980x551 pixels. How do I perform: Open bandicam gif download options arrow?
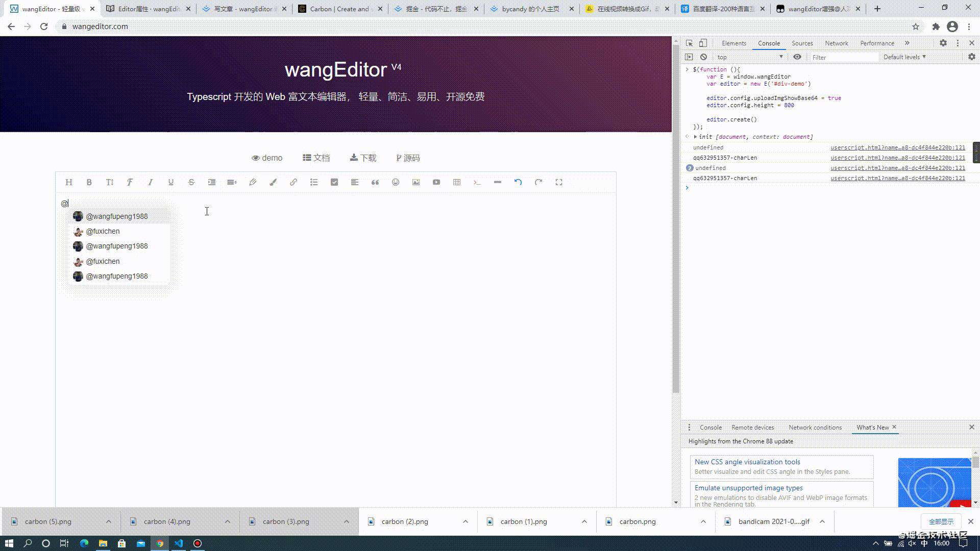[822, 521]
